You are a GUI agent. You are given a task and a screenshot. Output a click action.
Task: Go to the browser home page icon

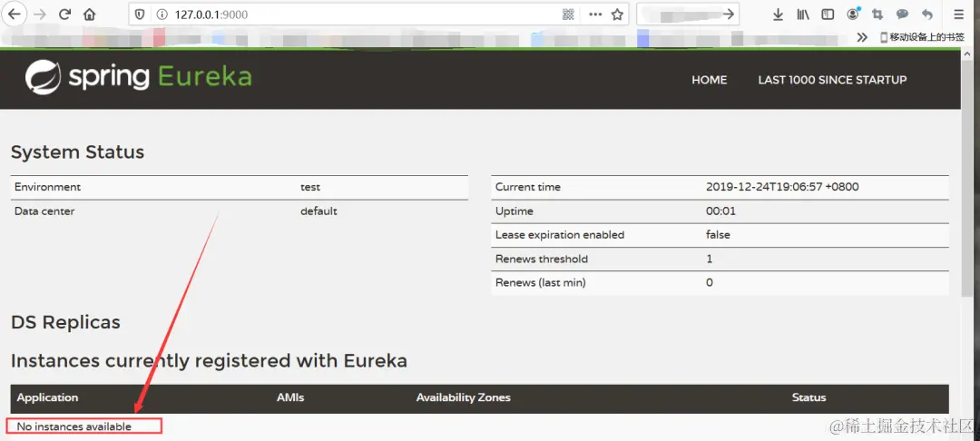click(89, 15)
